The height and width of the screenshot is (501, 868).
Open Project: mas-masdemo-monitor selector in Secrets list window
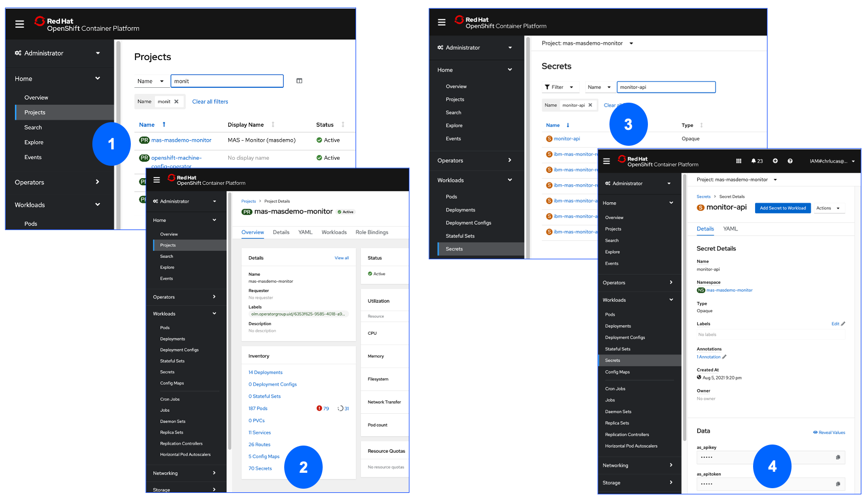click(x=587, y=44)
